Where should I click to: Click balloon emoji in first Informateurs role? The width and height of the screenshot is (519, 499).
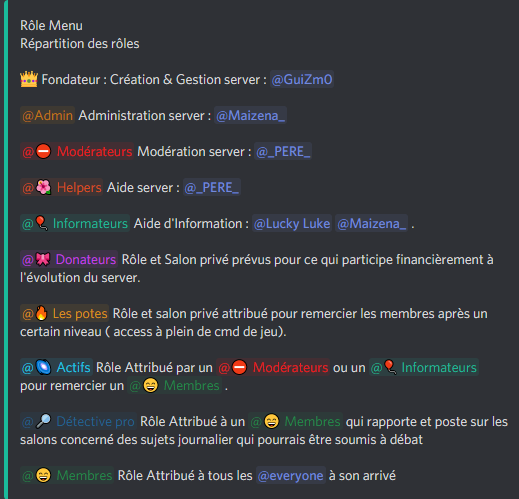click(x=42, y=223)
